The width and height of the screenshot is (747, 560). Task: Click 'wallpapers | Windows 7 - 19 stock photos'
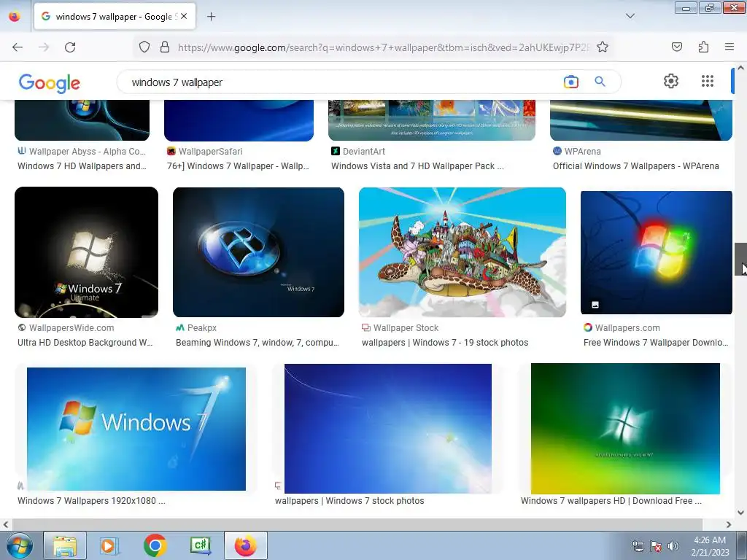click(x=445, y=343)
